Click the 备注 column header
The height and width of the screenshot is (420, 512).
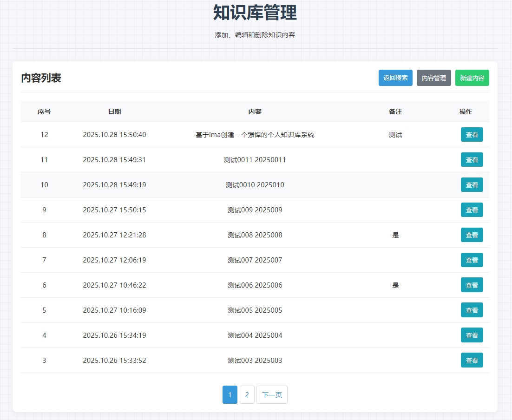[x=395, y=112]
